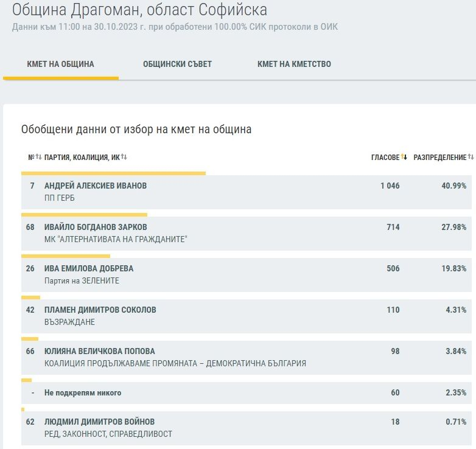Image resolution: width=476 pixels, height=449 pixels.
Task: Click the 98 votes value
Action: (395, 351)
